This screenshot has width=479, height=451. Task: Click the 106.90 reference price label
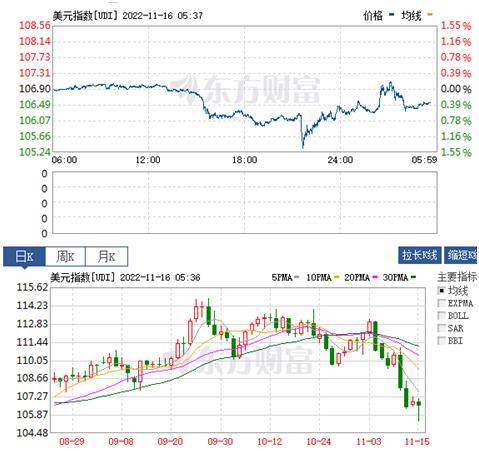35,89
